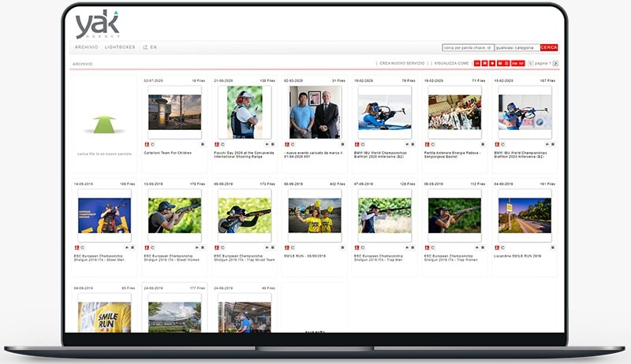Click the green upload arrow icon
This screenshot has height=364, width=631.
[x=104, y=124]
